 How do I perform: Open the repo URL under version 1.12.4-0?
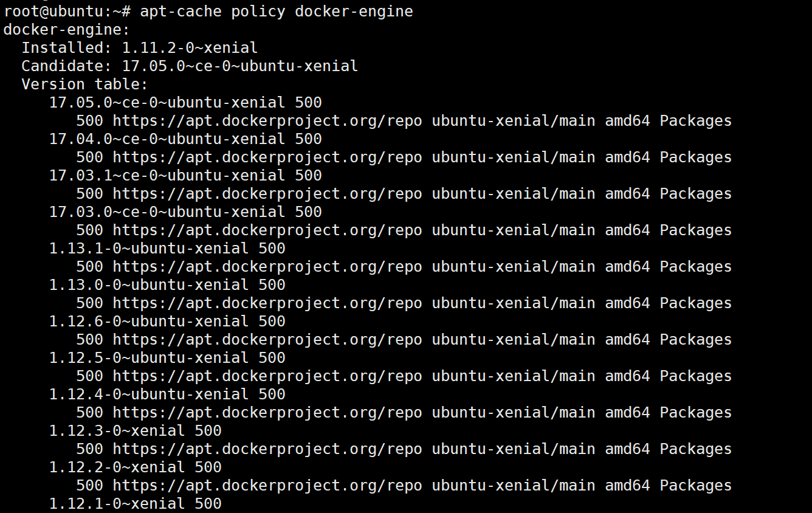coord(267,413)
